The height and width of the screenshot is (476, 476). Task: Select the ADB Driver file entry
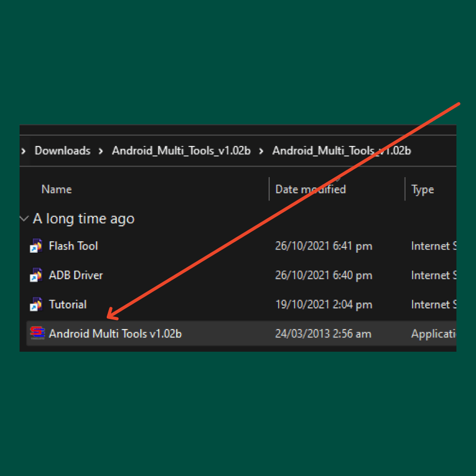point(75,275)
